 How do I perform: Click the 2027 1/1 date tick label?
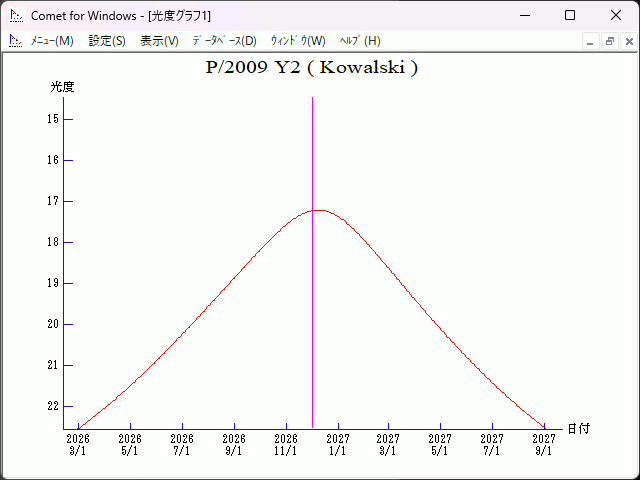(x=338, y=444)
